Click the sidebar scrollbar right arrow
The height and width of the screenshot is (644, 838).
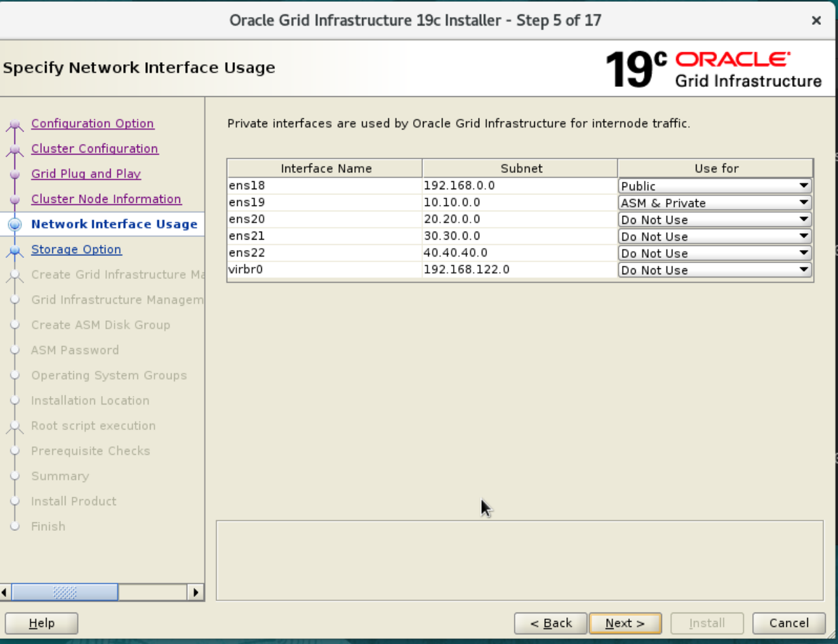[x=195, y=592]
